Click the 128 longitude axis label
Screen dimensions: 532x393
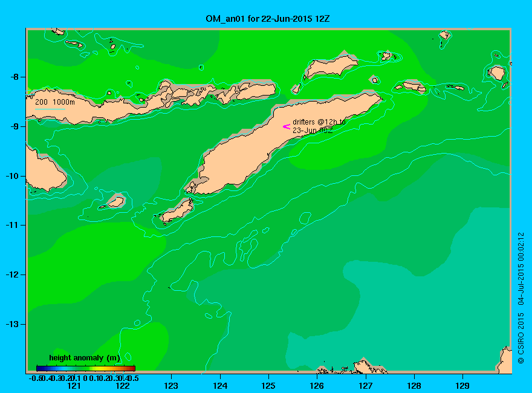point(414,386)
